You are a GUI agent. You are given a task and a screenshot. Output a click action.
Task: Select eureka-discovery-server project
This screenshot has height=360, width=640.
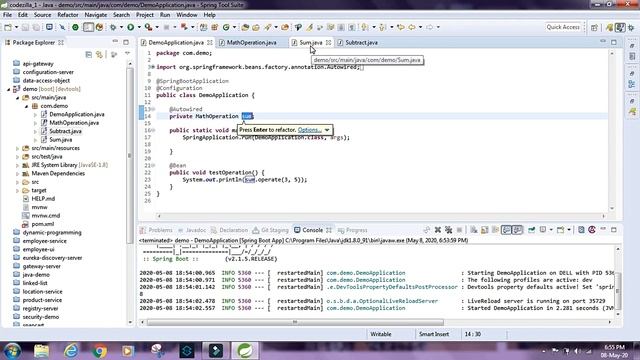(52, 258)
